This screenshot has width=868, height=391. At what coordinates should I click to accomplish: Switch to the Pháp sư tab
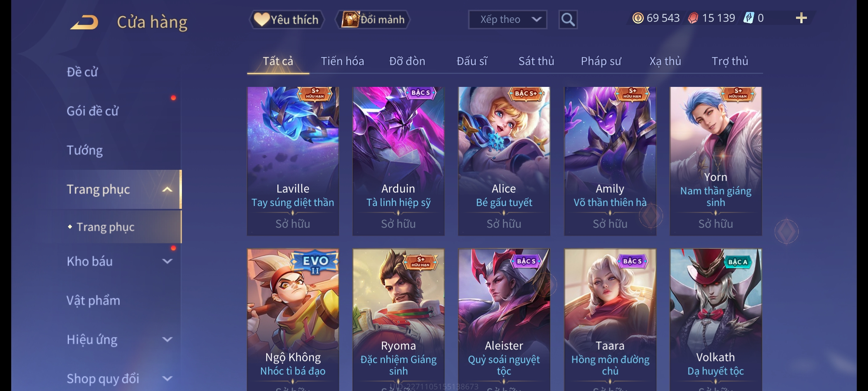coord(601,61)
